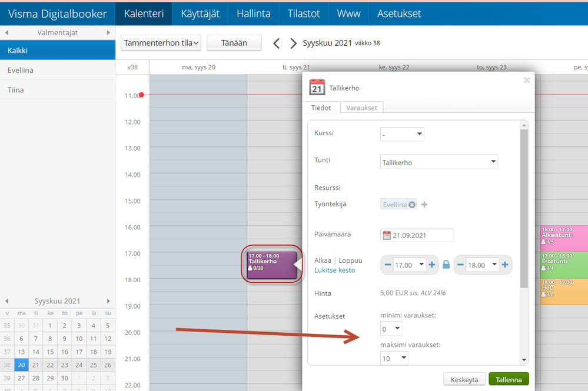
Task: Open minimi varaukset dropdown
Action: coord(391,329)
